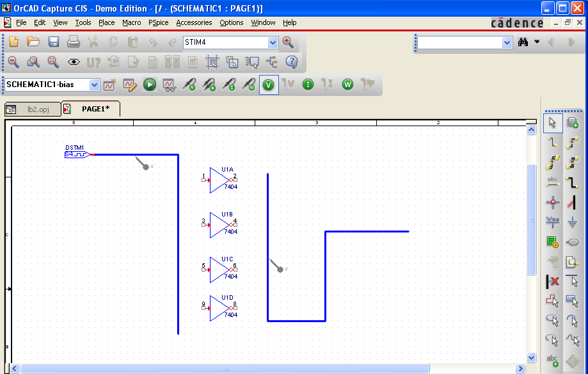Place a power dissipation marker probe

(x=249, y=85)
